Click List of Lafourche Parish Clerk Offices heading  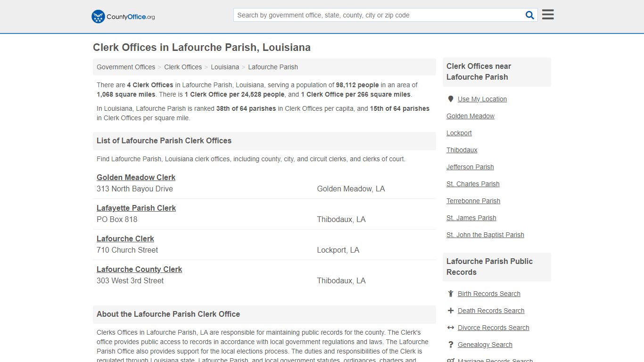coord(164,140)
